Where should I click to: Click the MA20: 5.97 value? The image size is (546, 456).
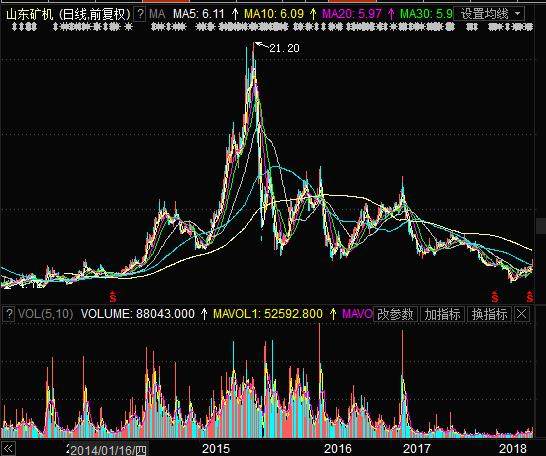click(x=352, y=14)
